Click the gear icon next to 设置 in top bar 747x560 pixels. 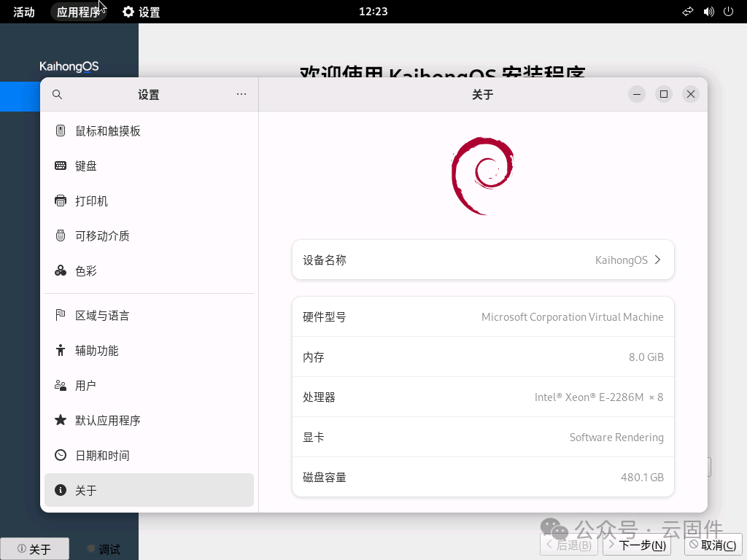pos(128,12)
